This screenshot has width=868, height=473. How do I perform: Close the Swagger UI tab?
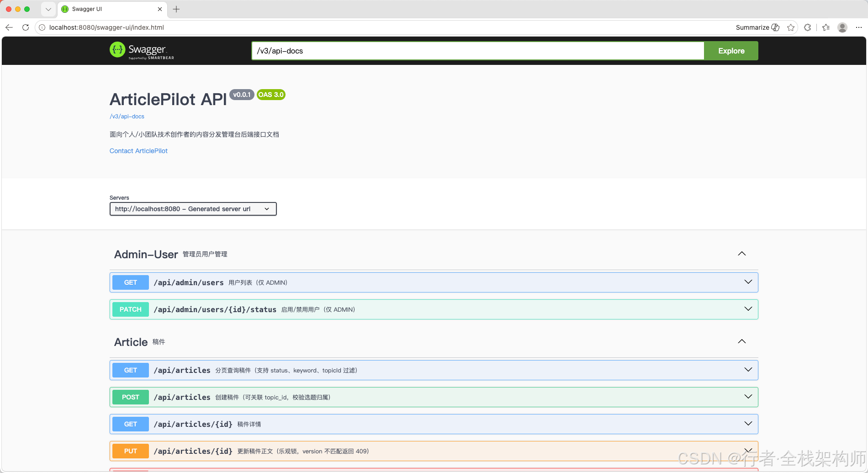tap(160, 9)
